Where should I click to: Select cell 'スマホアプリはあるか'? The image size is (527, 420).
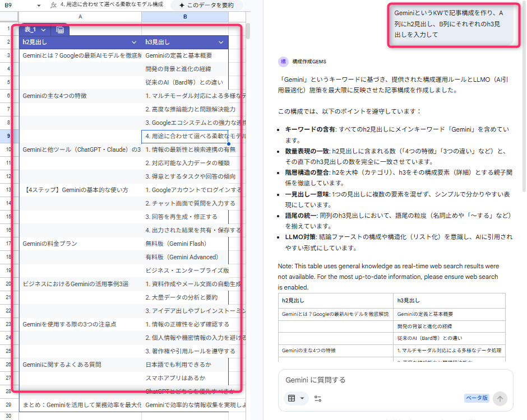pos(185,378)
